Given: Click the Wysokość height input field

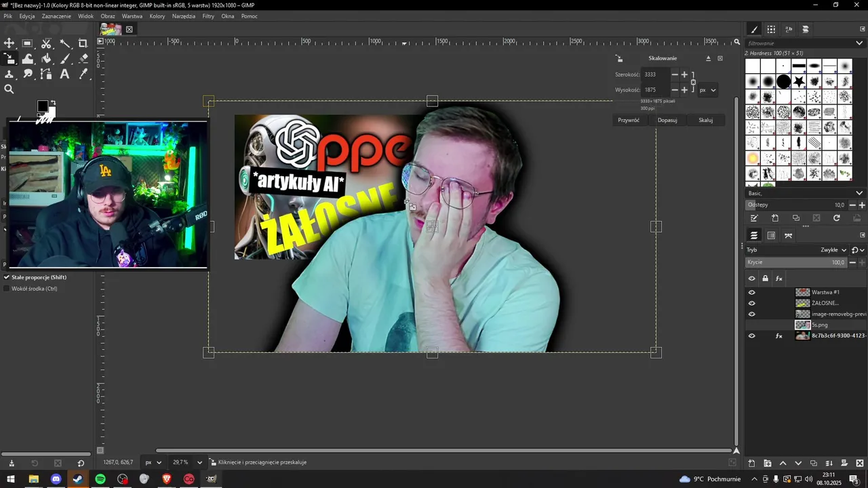Looking at the screenshot, I should 656,89.
